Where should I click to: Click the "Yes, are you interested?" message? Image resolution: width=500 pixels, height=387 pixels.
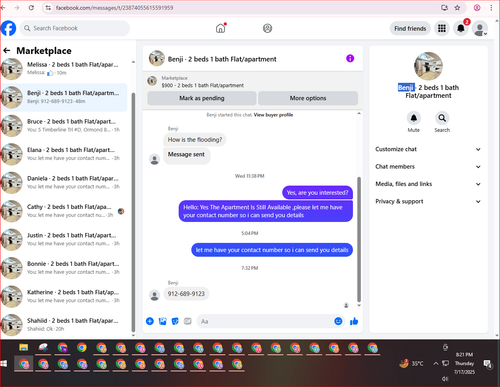coord(317,192)
